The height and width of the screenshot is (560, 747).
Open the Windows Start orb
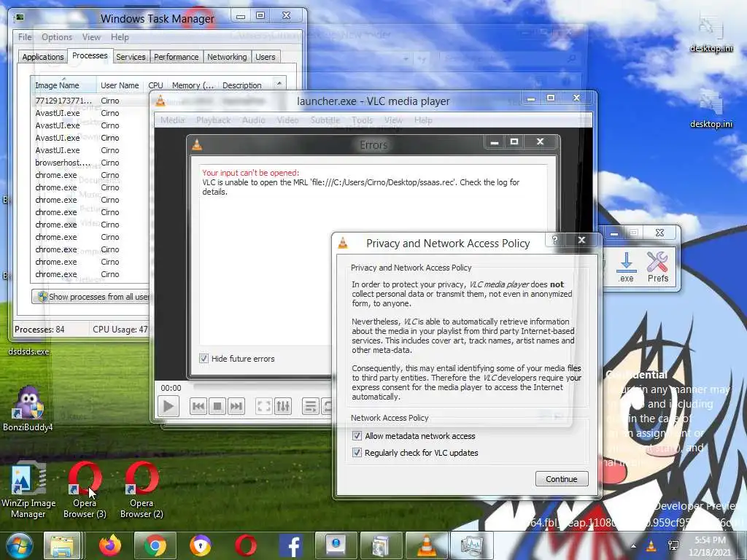18,545
